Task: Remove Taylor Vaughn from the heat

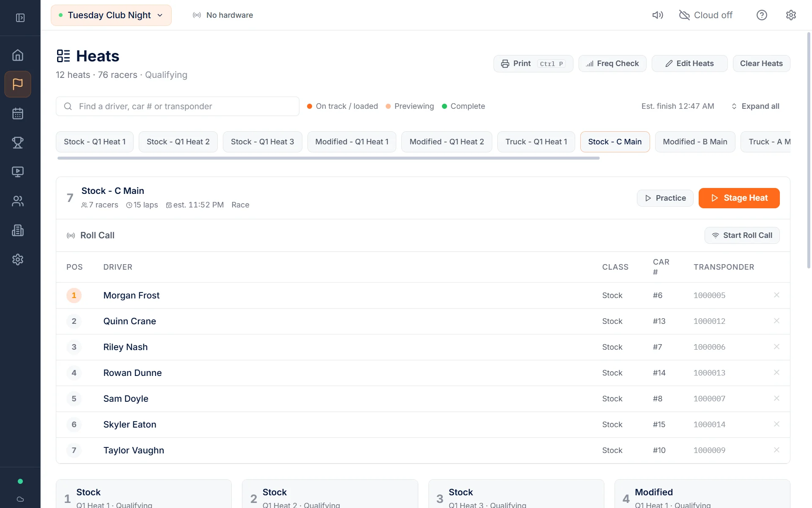Action: [x=776, y=450]
